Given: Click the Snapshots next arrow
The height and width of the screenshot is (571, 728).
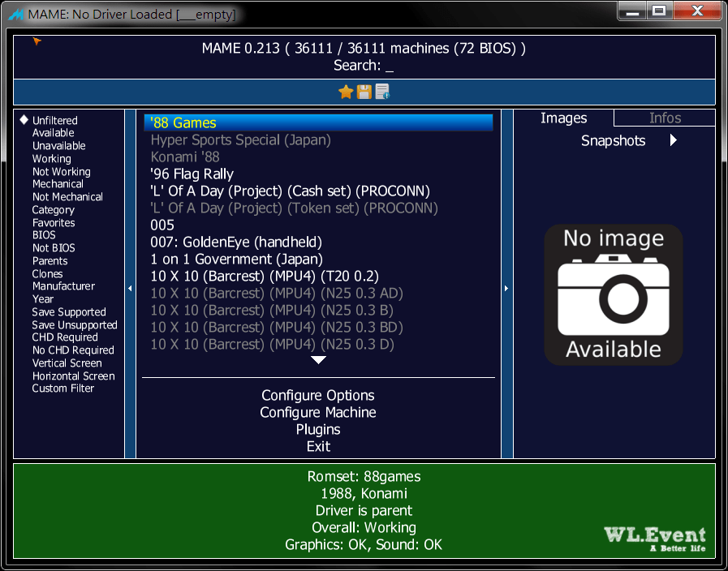Looking at the screenshot, I should coord(673,140).
